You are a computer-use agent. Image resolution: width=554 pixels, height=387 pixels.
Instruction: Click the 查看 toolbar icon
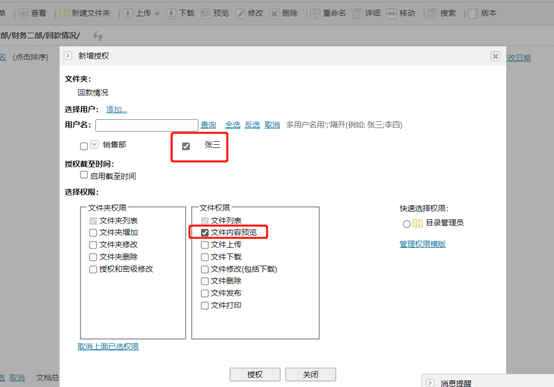(24, 14)
